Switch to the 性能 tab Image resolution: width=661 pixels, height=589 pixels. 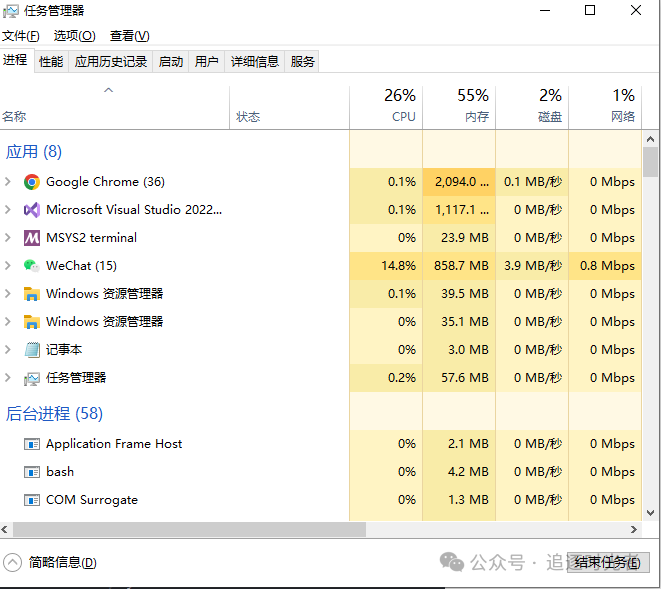tap(51, 61)
